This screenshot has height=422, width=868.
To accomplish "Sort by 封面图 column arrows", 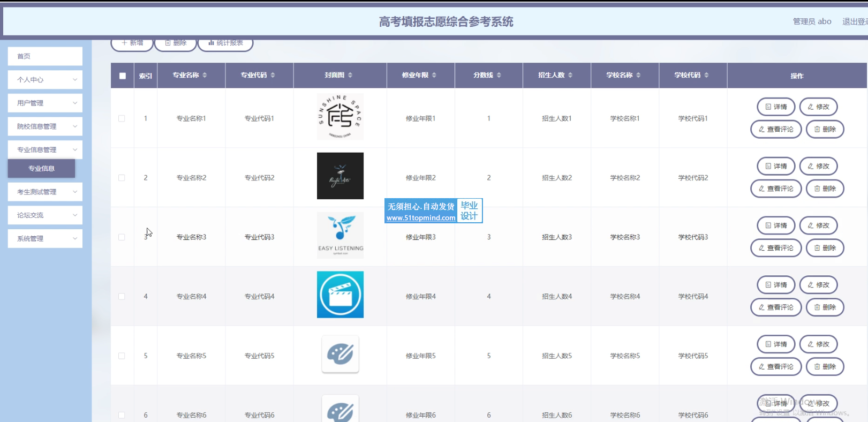I will tap(350, 76).
